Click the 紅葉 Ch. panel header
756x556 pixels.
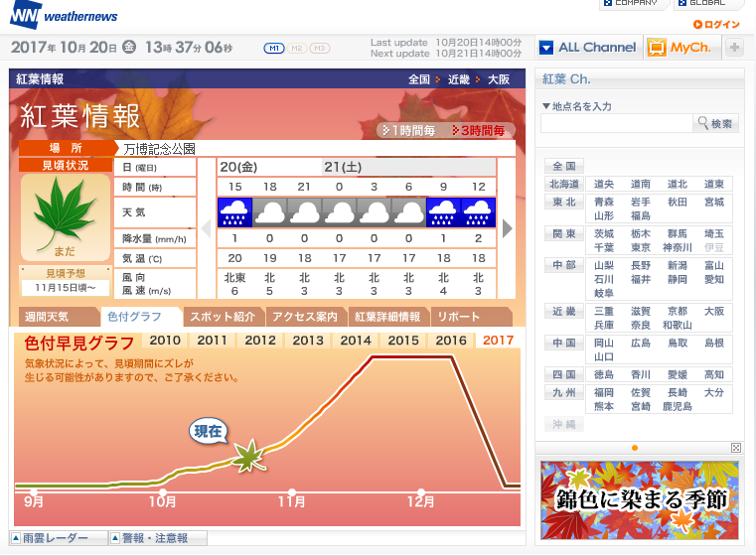click(640, 79)
